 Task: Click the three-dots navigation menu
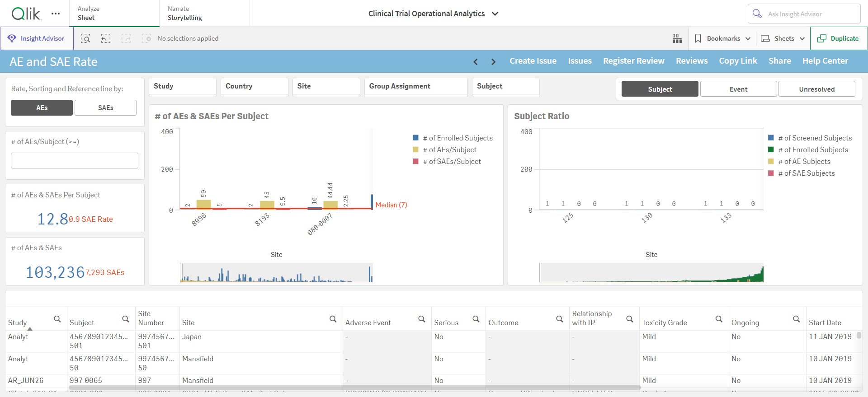(56, 14)
